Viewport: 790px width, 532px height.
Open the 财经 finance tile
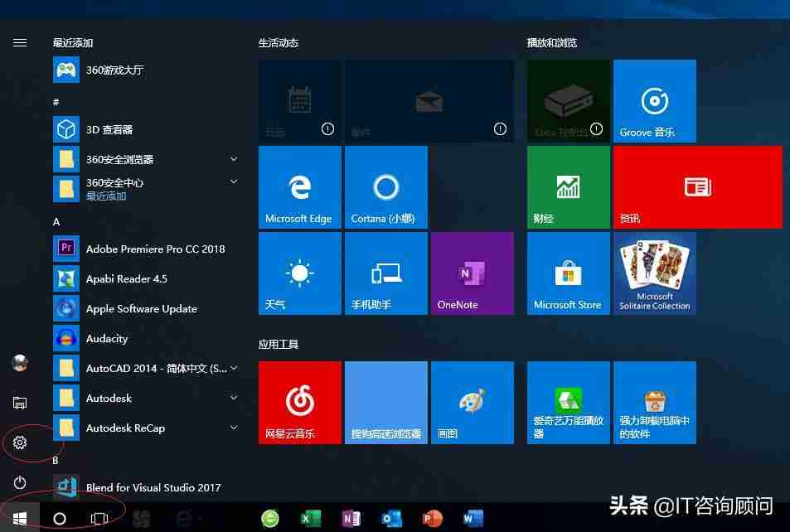coord(569,187)
